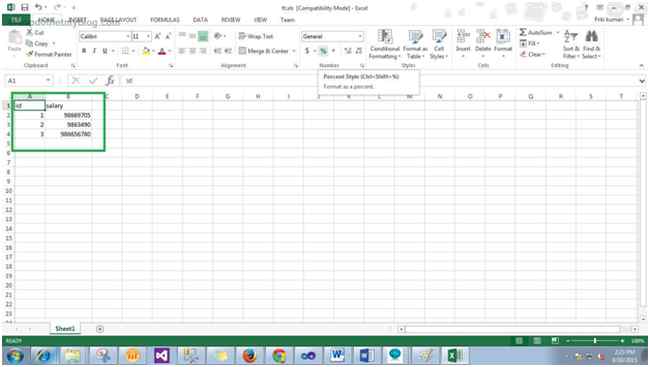
Task: Switch to Page Layout view in status bar
Action: (537, 340)
